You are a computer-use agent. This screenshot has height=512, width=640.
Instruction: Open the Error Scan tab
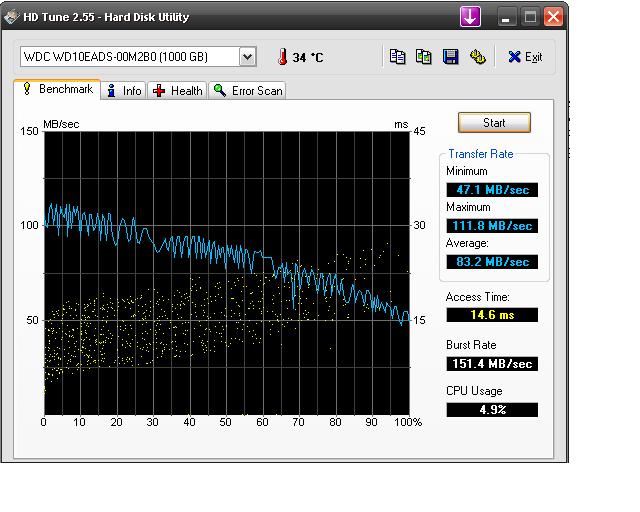(x=247, y=90)
